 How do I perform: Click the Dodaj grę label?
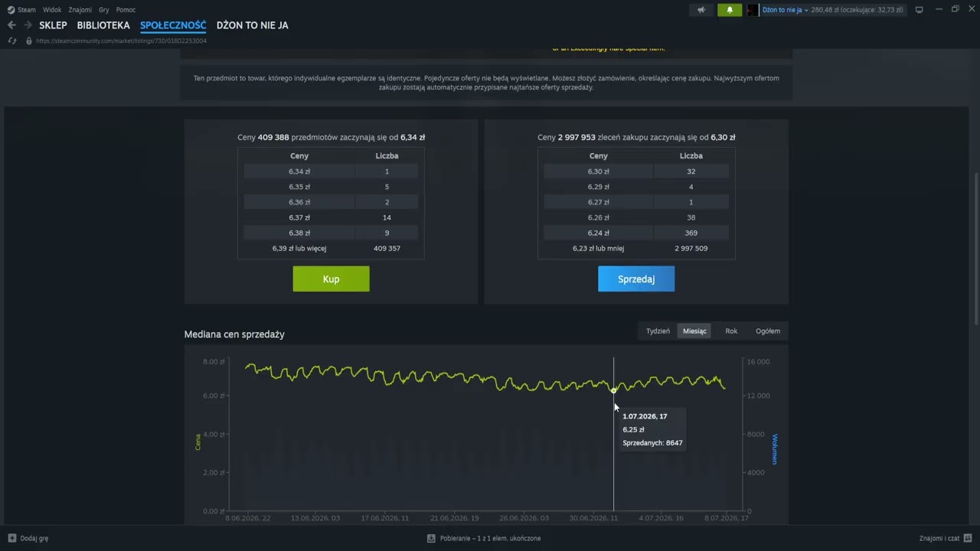(x=34, y=538)
